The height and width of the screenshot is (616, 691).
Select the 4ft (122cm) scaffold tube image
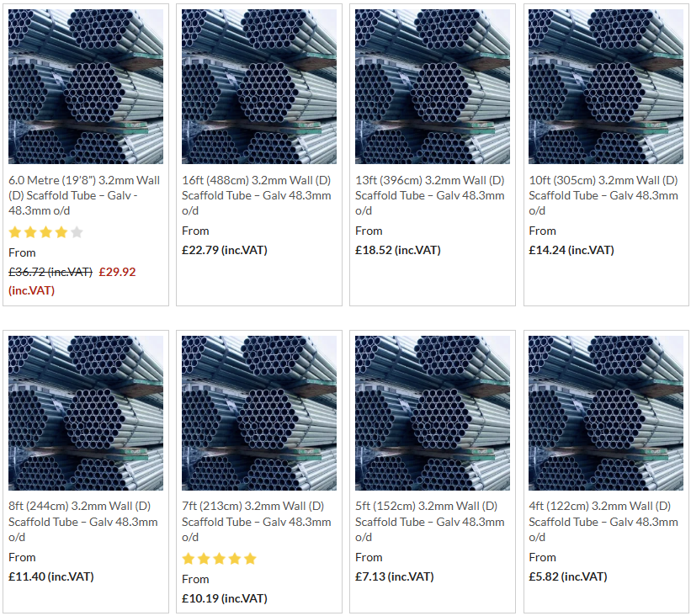coord(606,413)
